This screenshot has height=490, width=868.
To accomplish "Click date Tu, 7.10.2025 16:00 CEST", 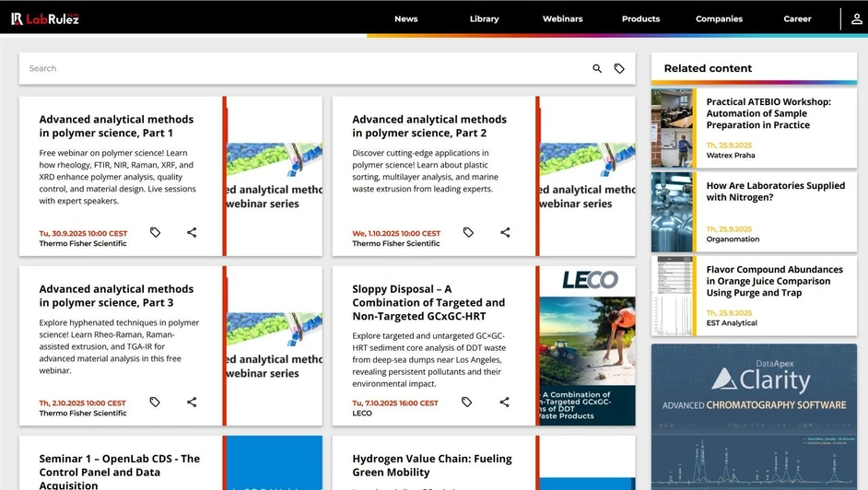I will pyautogui.click(x=395, y=403).
